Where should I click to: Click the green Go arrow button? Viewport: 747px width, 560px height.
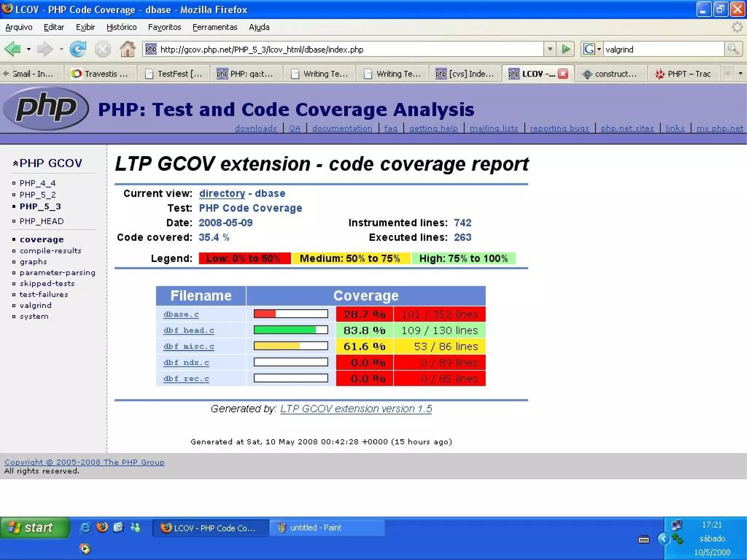(566, 49)
